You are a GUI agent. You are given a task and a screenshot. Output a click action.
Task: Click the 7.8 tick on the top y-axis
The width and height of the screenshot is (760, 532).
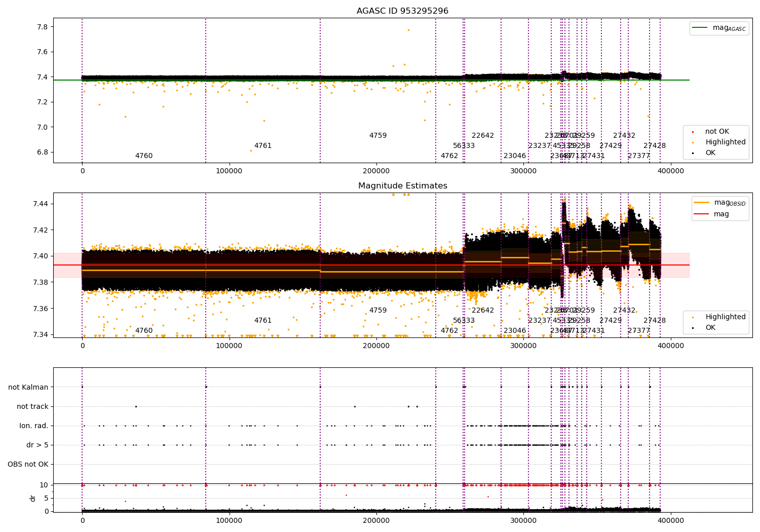[x=42, y=27]
